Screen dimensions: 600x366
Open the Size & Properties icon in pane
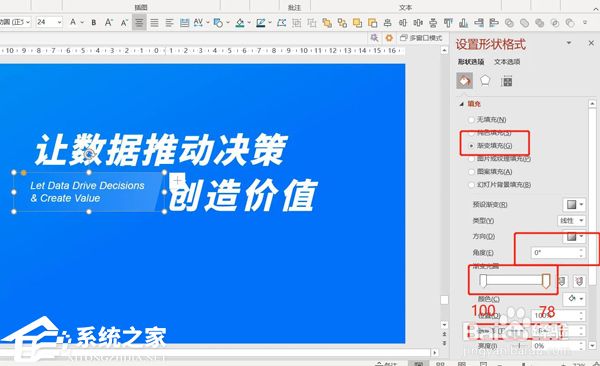pyautogui.click(x=506, y=81)
